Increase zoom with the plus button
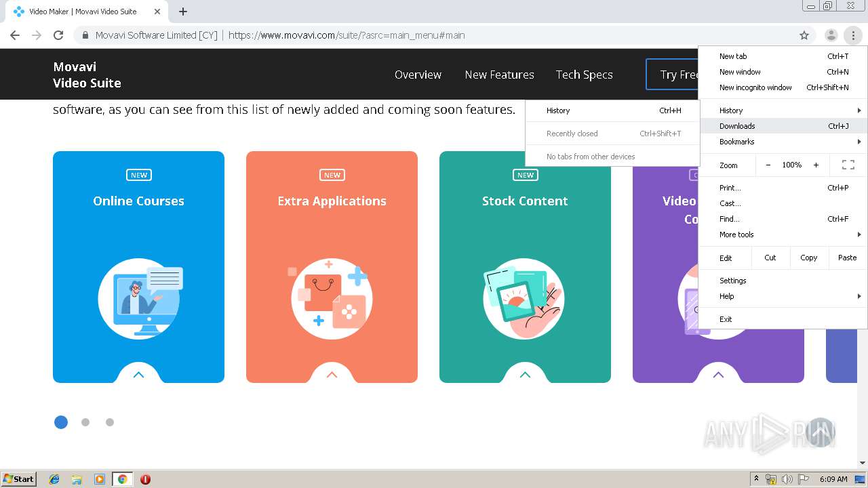Image resolution: width=868 pixels, height=488 pixels. click(816, 165)
